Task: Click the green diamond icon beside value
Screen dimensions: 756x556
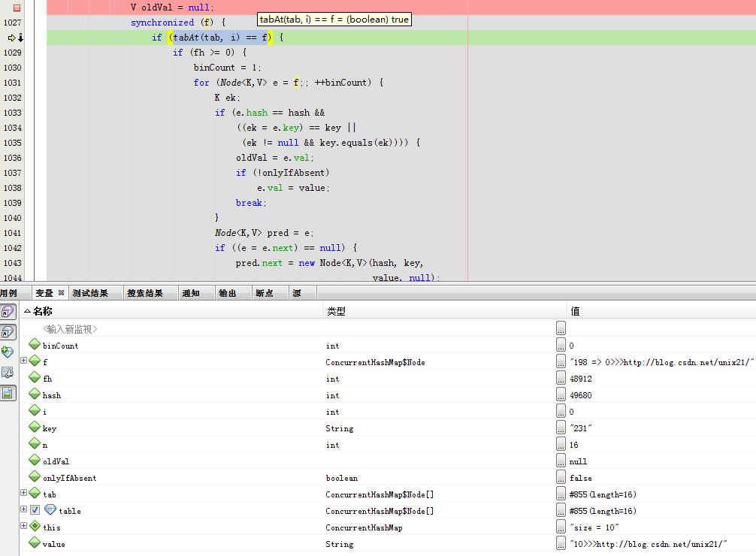Action: (35, 543)
